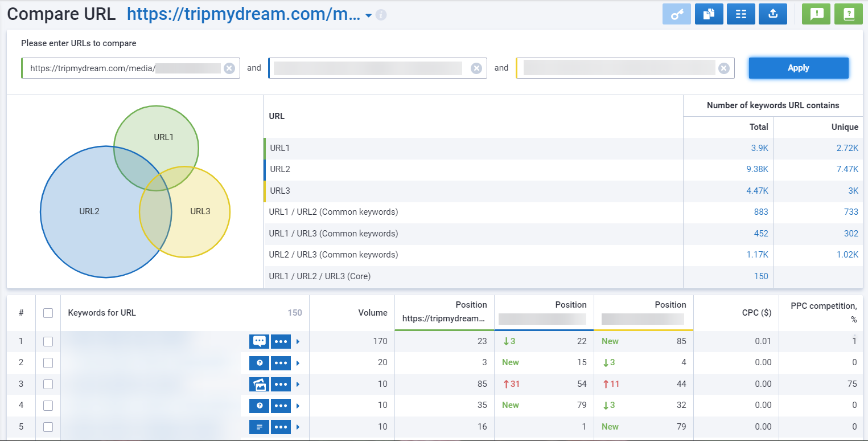Click the key icon button in top toolbar
The height and width of the screenshot is (441, 868).
point(677,14)
